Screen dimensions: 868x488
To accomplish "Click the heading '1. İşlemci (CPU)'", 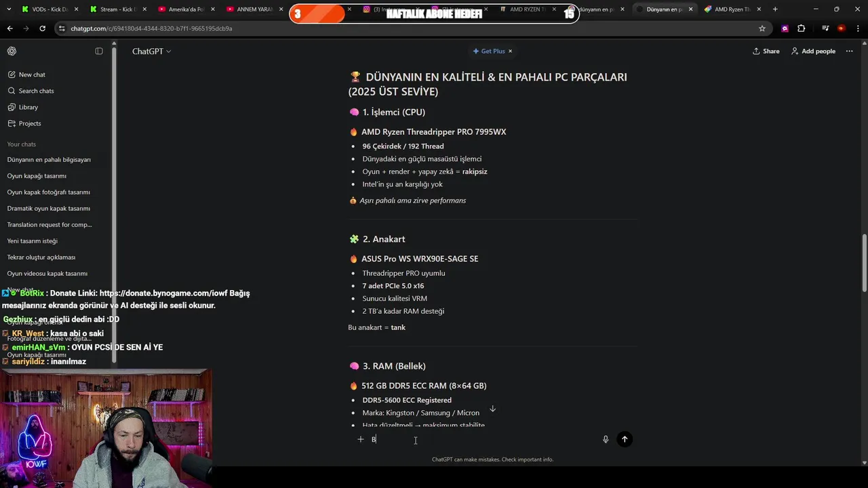I will (x=393, y=113).
